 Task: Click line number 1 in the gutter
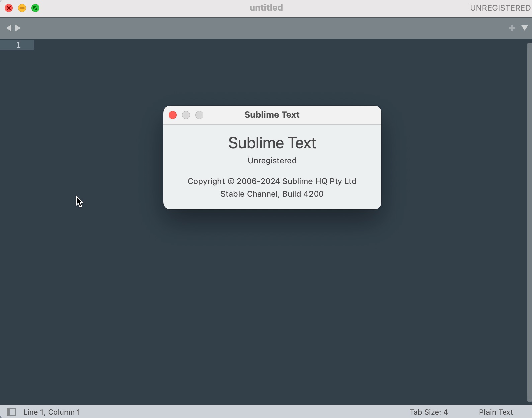pyautogui.click(x=18, y=45)
